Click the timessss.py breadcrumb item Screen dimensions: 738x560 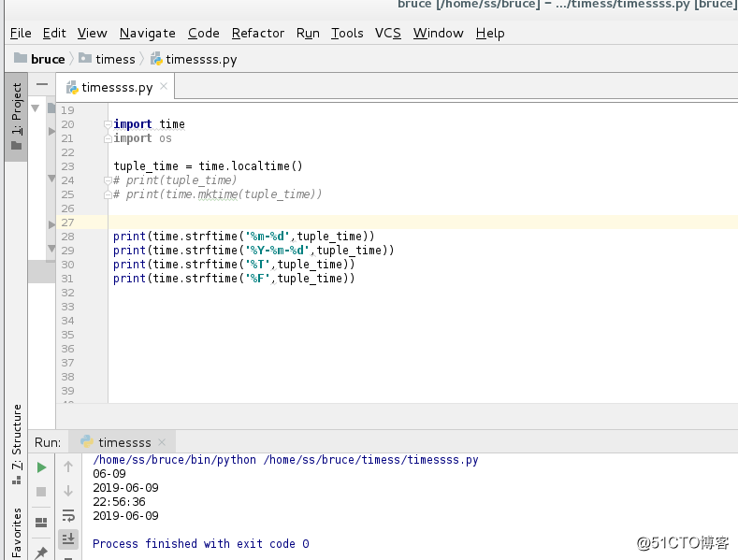[194, 59]
